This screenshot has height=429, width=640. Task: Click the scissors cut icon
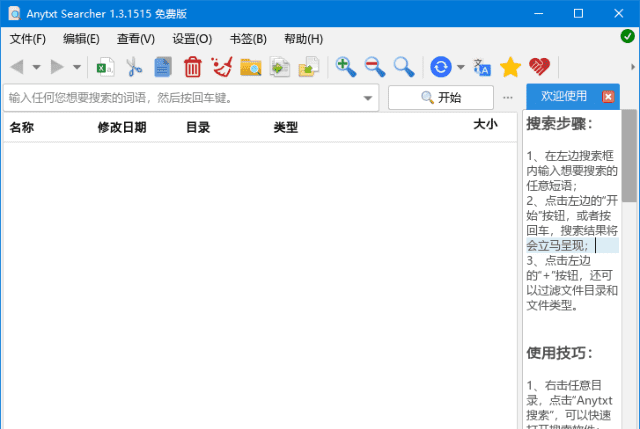[x=134, y=67]
